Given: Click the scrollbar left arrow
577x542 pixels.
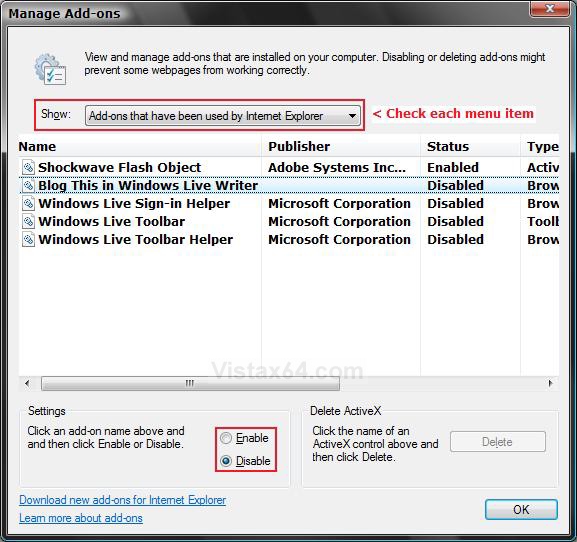Looking at the screenshot, I should pos(27,383).
